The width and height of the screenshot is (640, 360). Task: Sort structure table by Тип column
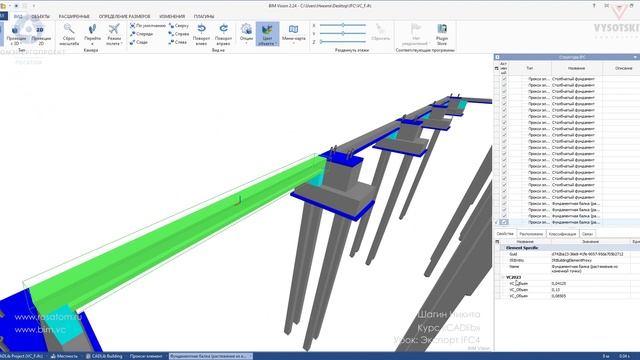[530, 68]
